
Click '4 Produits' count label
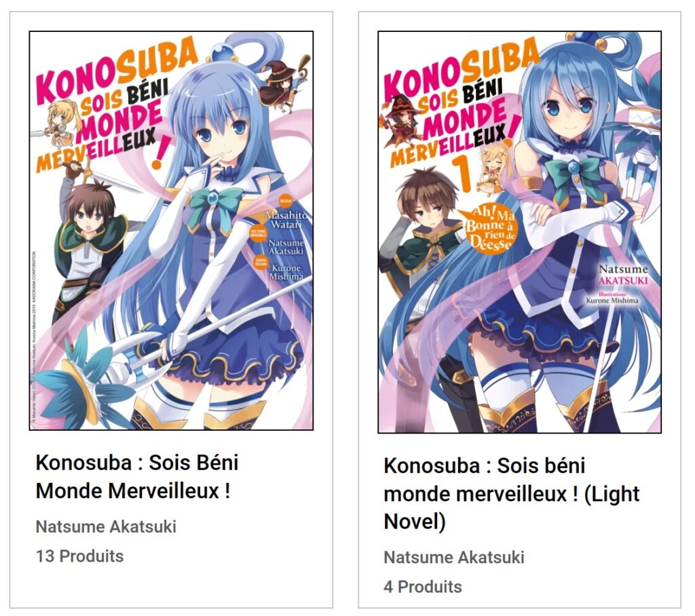pyautogui.click(x=423, y=586)
